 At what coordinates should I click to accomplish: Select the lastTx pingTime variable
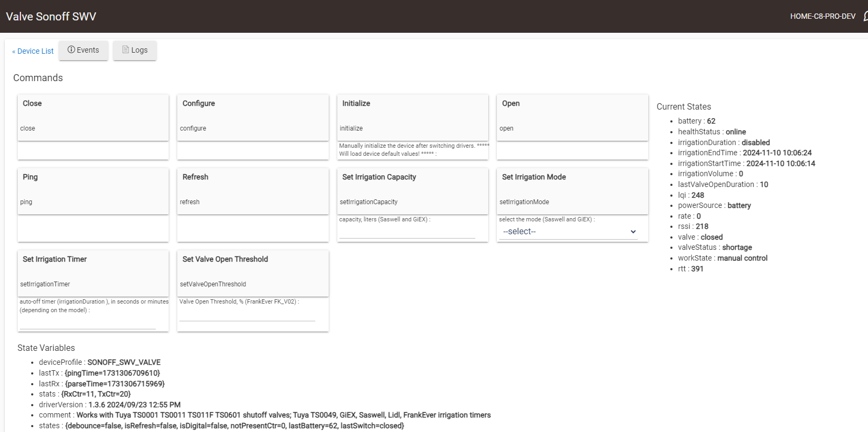pos(99,373)
